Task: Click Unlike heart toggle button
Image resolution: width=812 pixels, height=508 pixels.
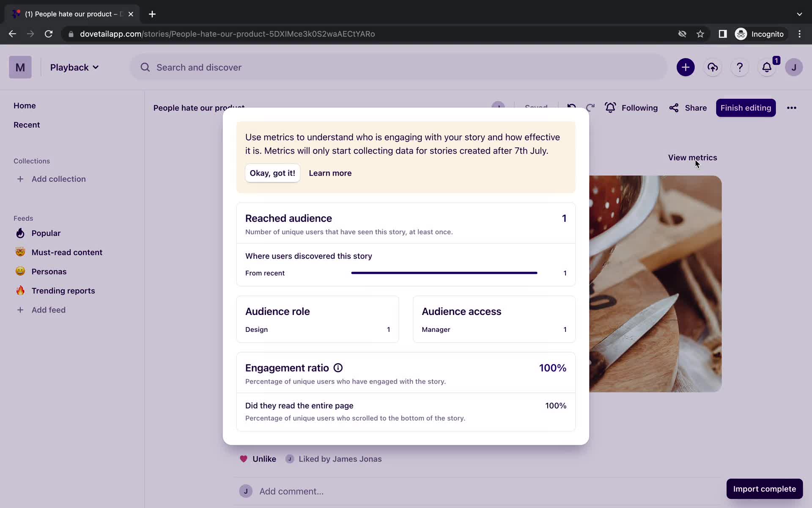Action: tap(257, 458)
